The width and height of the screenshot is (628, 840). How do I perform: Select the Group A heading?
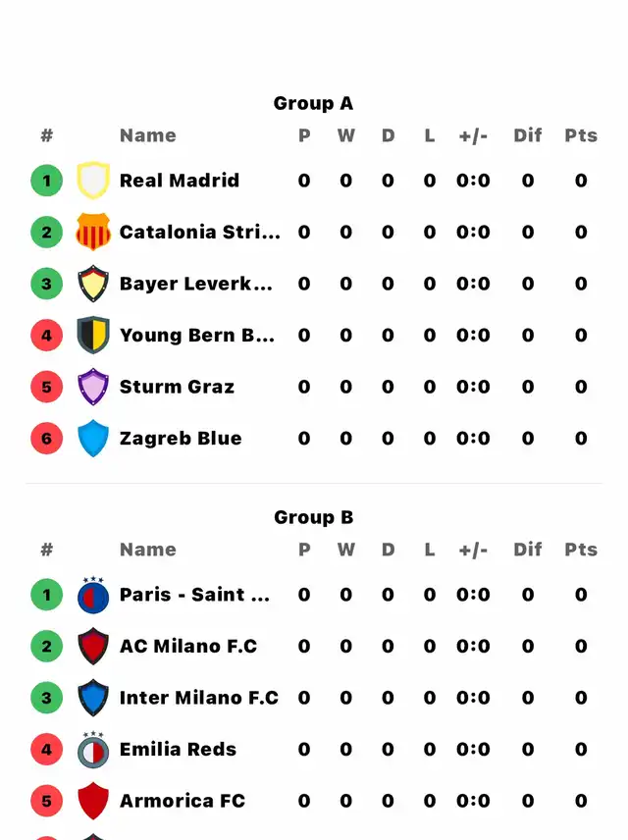[313, 103]
